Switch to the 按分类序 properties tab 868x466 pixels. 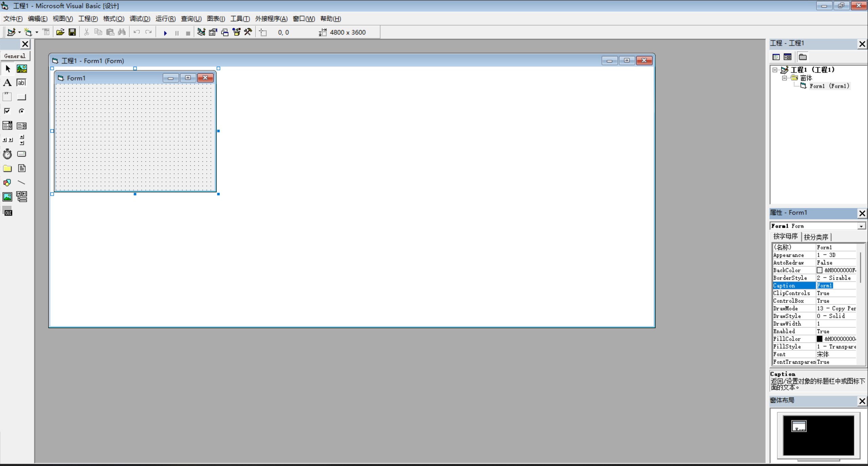tap(816, 237)
